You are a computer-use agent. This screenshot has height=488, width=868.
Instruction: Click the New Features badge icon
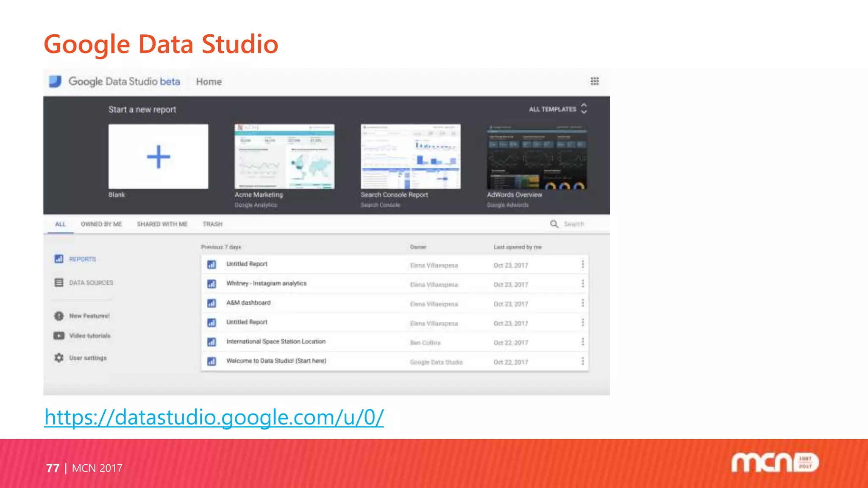point(59,316)
